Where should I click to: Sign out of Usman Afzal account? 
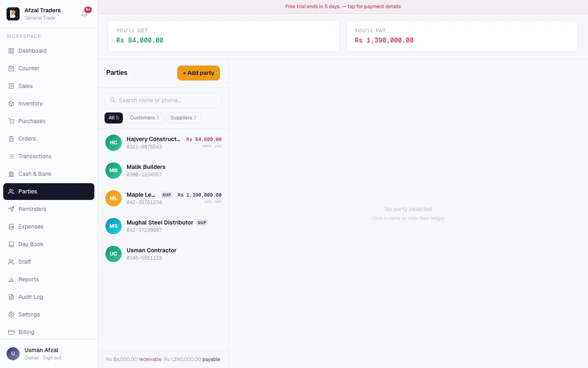point(52,358)
